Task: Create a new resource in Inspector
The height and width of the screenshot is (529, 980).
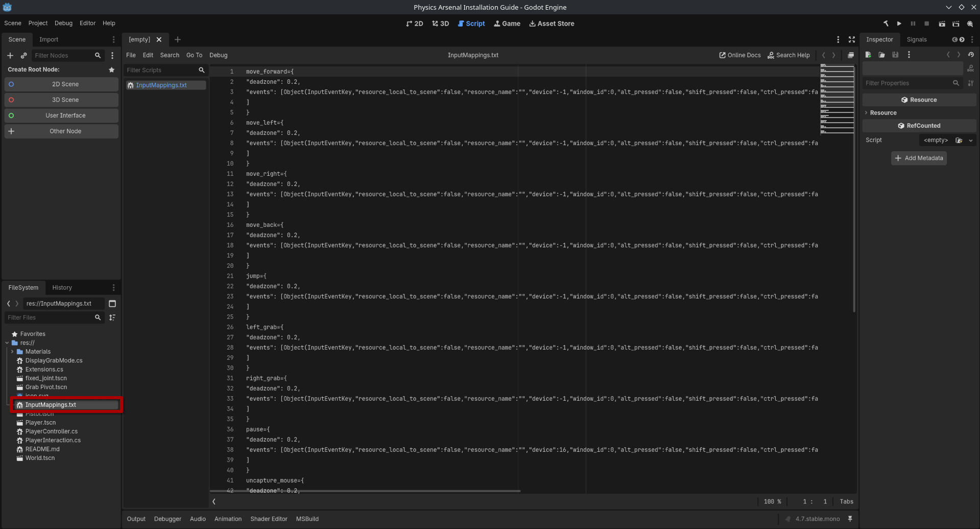Action: pos(868,55)
